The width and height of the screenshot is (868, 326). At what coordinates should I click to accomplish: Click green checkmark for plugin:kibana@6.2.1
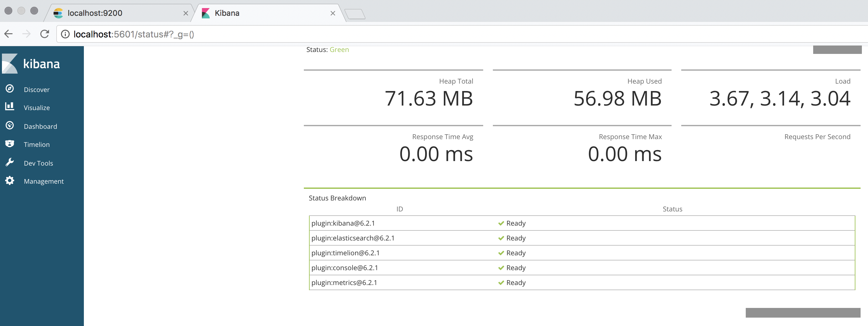coord(501,223)
